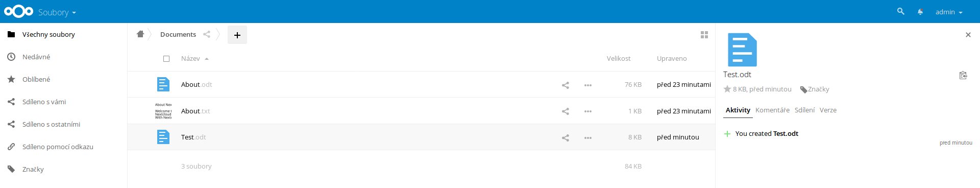
Task: Share the Documents folder from breadcrumb
Action: tap(207, 34)
